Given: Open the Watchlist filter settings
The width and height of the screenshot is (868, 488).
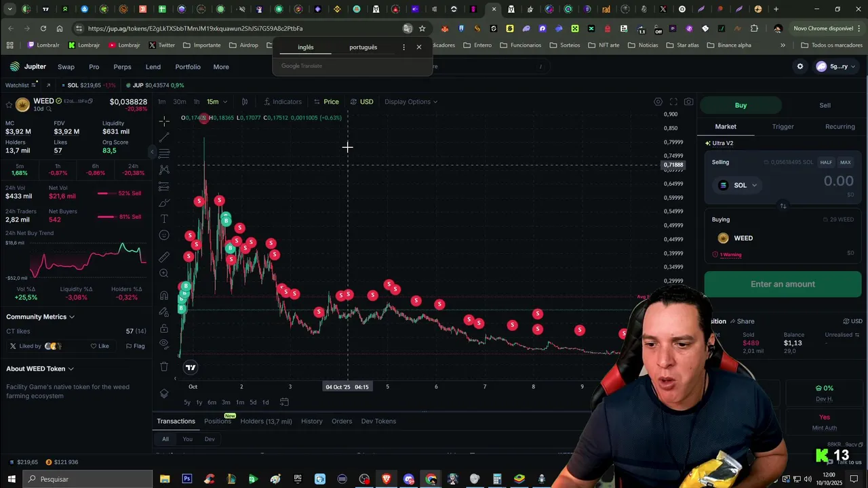Looking at the screenshot, I should click(x=33, y=85).
